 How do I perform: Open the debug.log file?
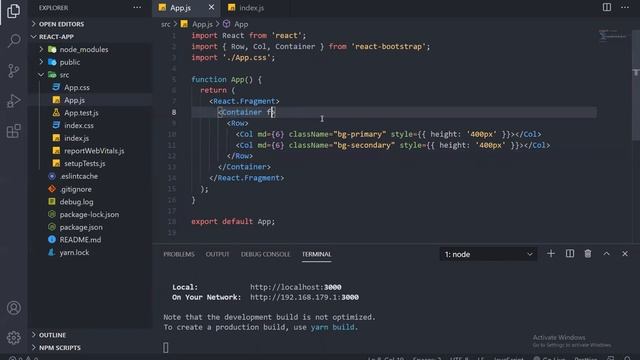(90, 202)
